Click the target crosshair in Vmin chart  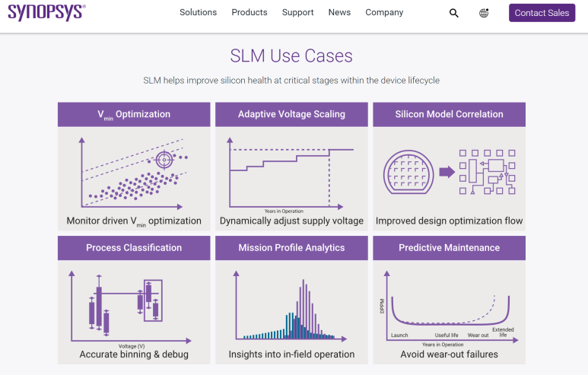pyautogui.click(x=164, y=160)
